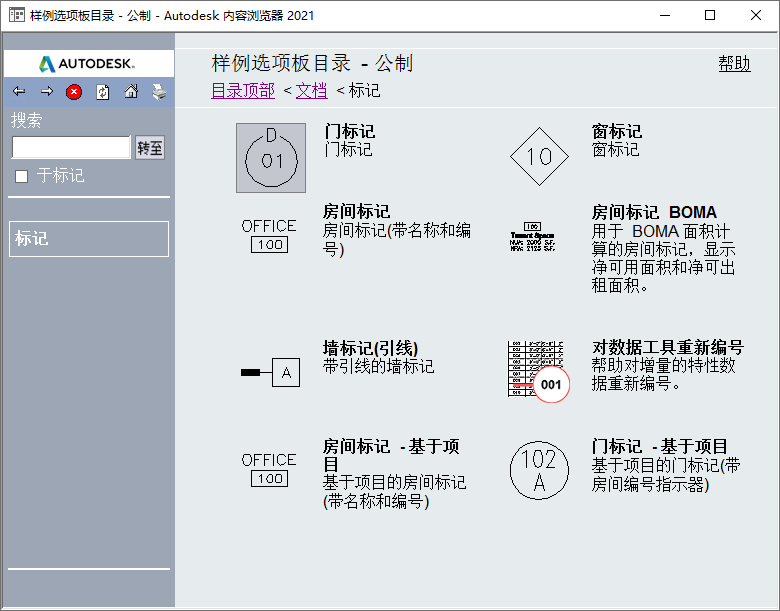Viewport: 780px width, 611px height.
Task: Select 门标记 - 基于项目 102 A icon
Action: (539, 470)
